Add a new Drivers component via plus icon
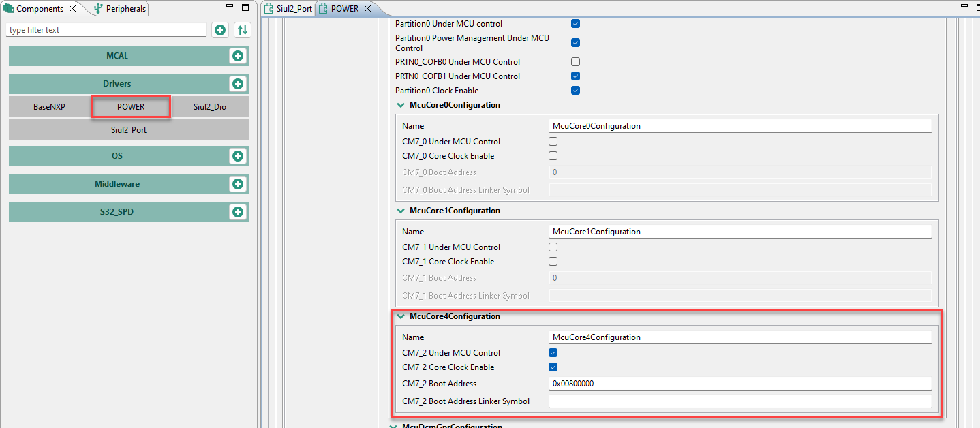 pos(238,84)
